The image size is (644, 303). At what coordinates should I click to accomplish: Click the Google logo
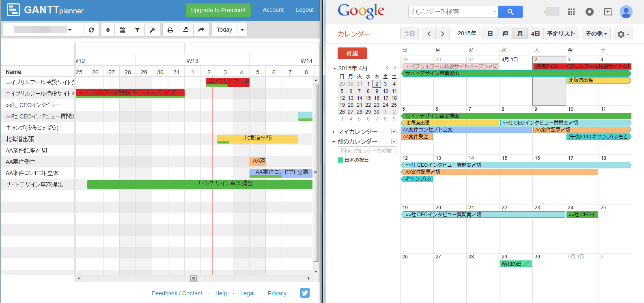click(361, 11)
